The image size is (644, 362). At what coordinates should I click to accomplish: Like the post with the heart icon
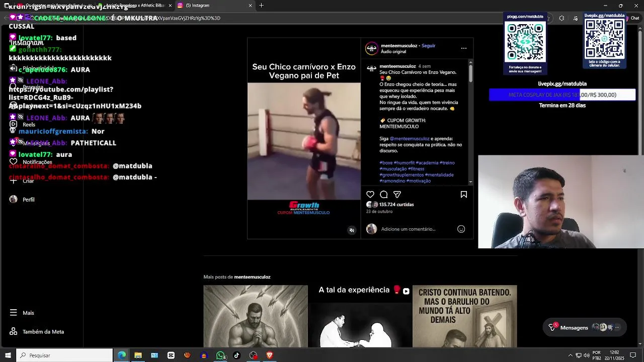(x=370, y=195)
